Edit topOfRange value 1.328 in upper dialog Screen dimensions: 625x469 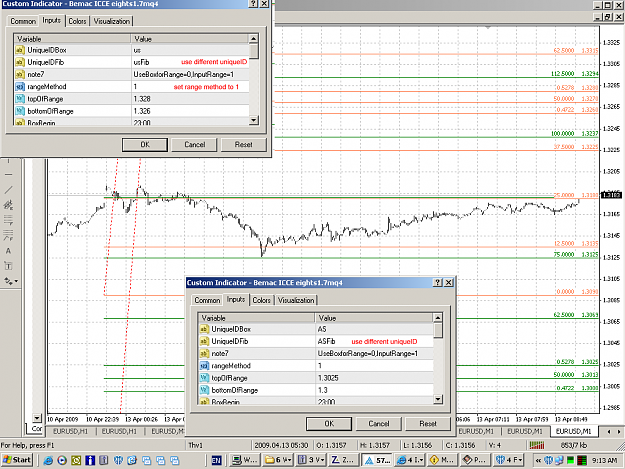[x=191, y=99]
